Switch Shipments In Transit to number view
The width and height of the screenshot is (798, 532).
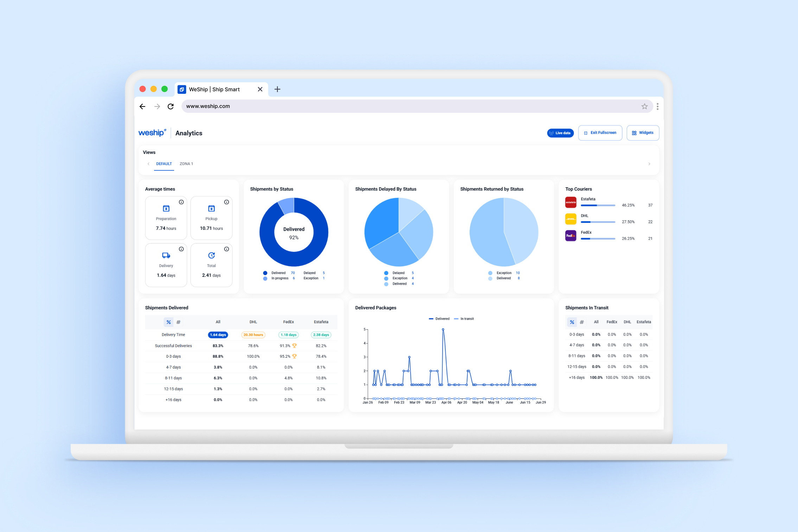click(582, 322)
